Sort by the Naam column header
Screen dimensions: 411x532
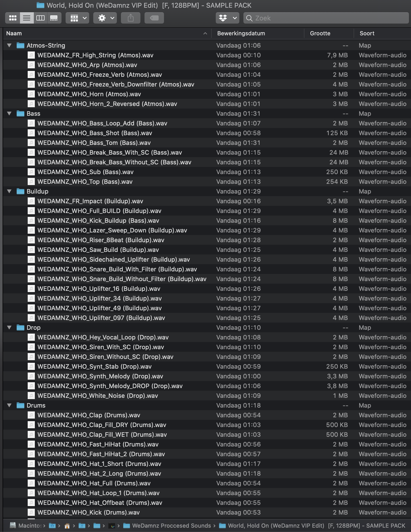coord(107,33)
